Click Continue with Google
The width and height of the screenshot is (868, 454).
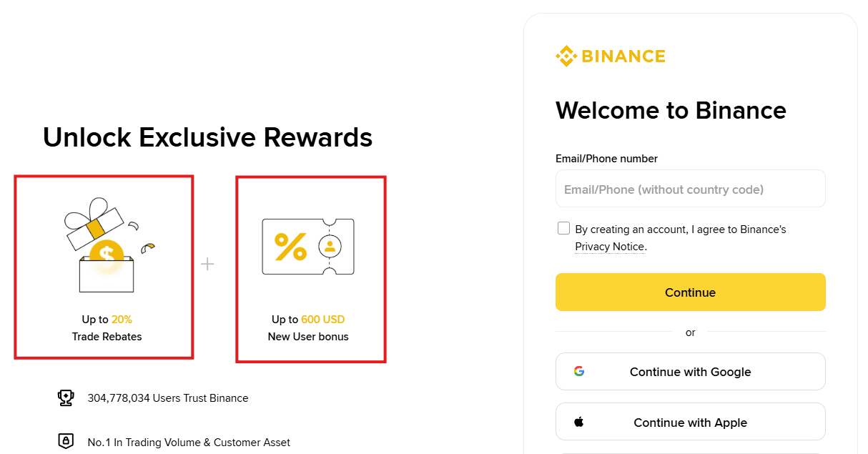[689, 371]
